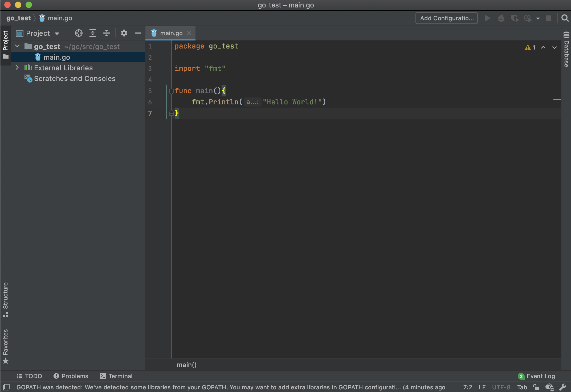The image size is (571, 392).
Task: Click the Debug bug icon in toolbar
Action: click(501, 18)
